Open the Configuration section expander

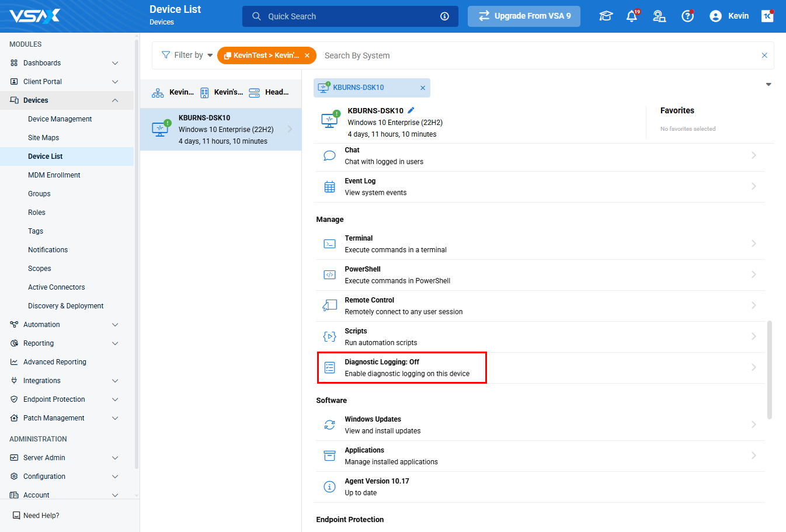tap(115, 477)
